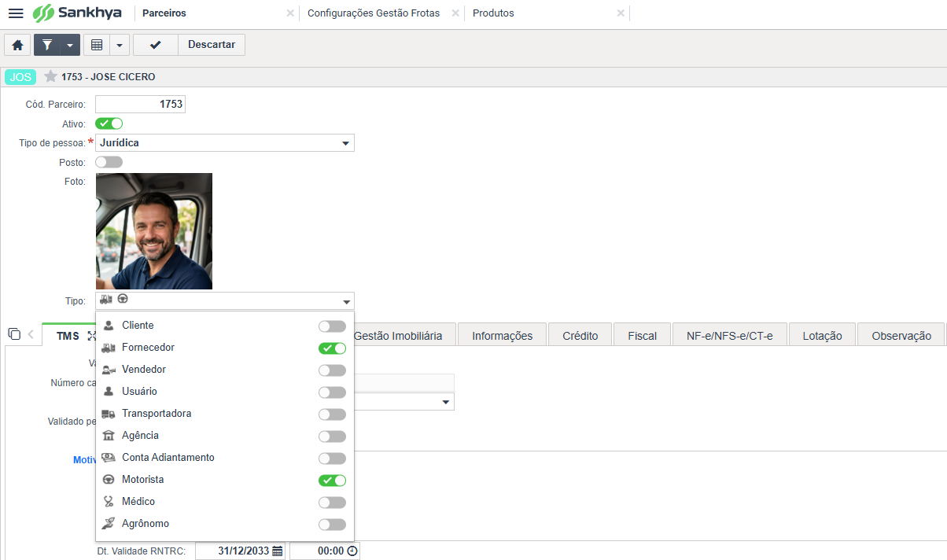Enable the Transportadora type switch
This screenshot has height=560, width=947.
[332, 414]
